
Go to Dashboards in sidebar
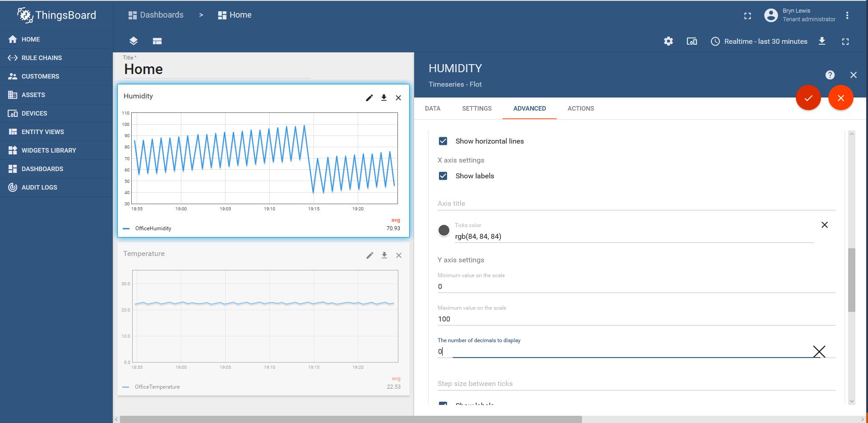pyautogui.click(x=56, y=169)
